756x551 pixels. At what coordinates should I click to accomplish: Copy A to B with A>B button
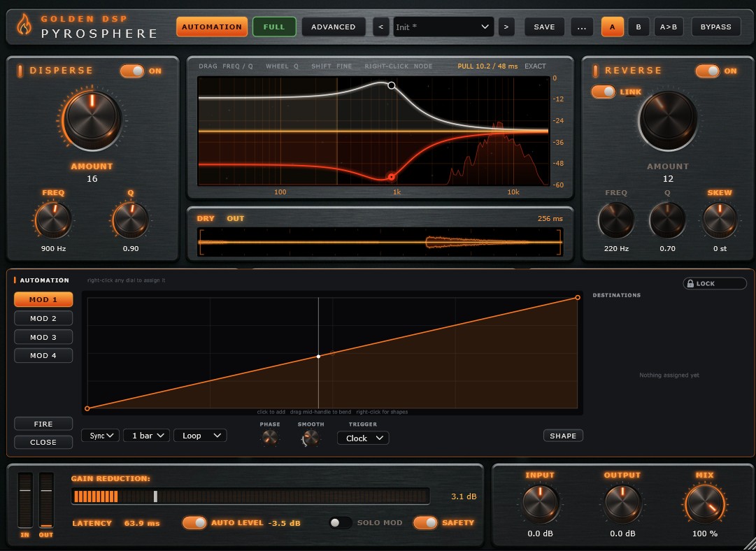pyautogui.click(x=669, y=27)
